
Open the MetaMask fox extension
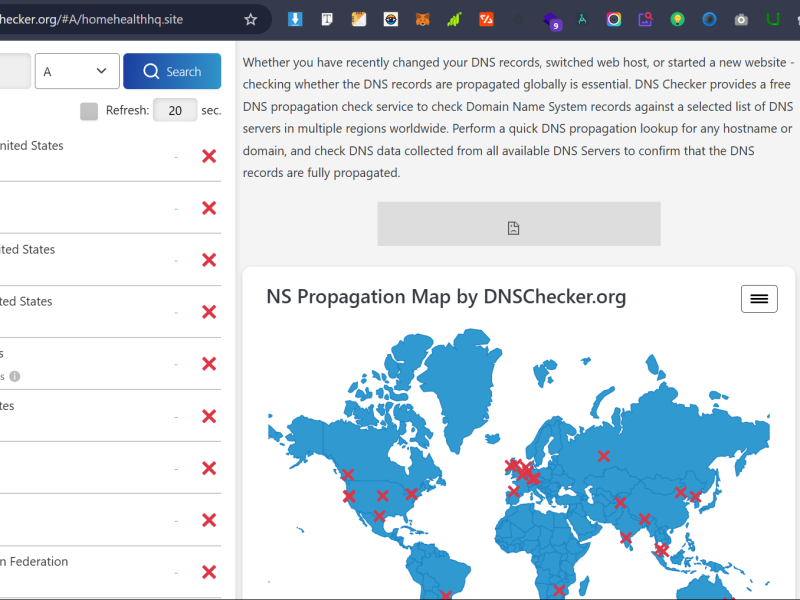[422, 19]
